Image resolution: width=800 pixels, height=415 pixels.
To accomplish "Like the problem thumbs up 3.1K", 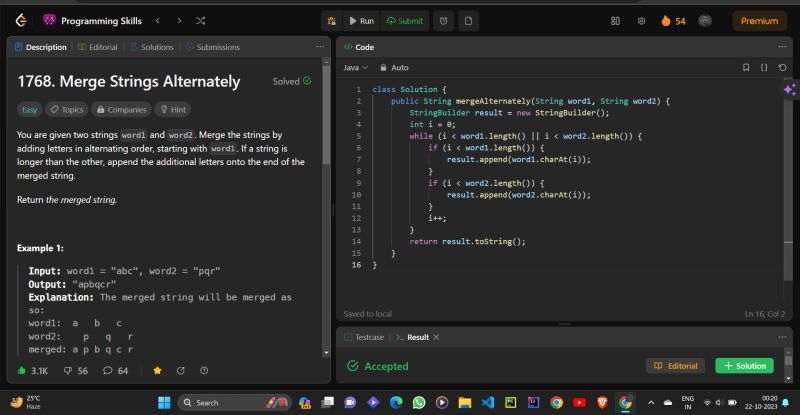I will [32, 371].
